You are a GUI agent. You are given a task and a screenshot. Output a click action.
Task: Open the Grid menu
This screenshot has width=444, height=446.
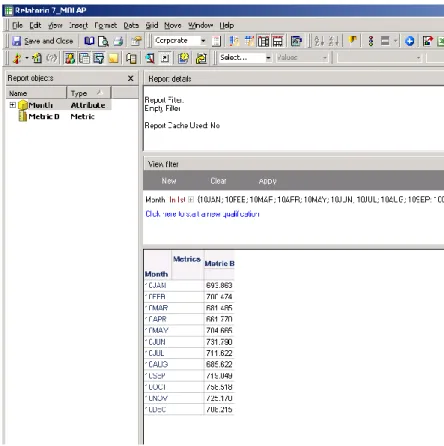pos(152,25)
